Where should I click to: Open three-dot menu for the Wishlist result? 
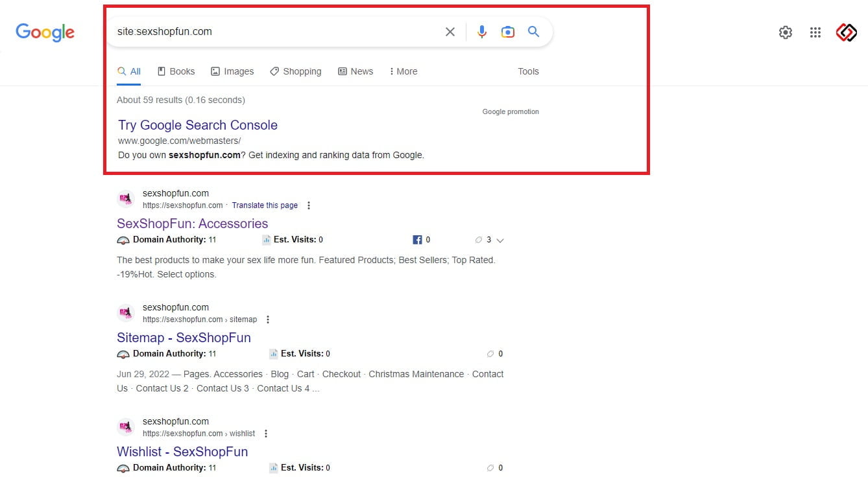tap(266, 434)
